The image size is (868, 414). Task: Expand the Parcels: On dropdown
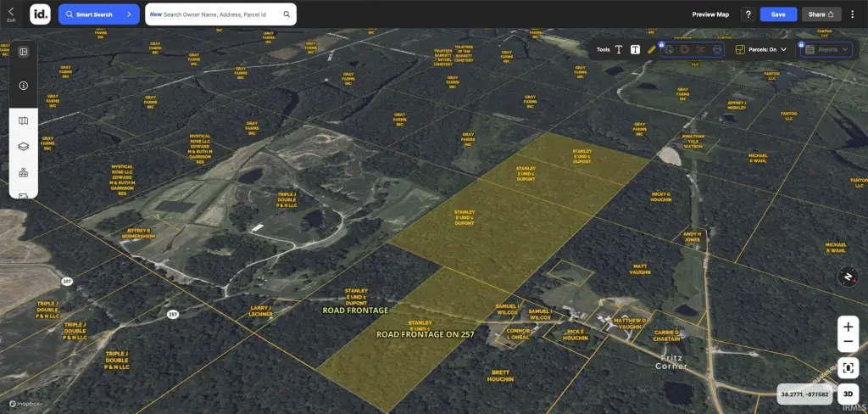pos(783,50)
